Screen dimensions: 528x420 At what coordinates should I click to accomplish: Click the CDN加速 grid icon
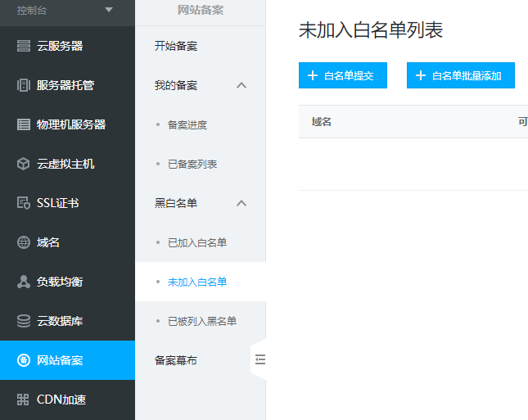point(23,400)
